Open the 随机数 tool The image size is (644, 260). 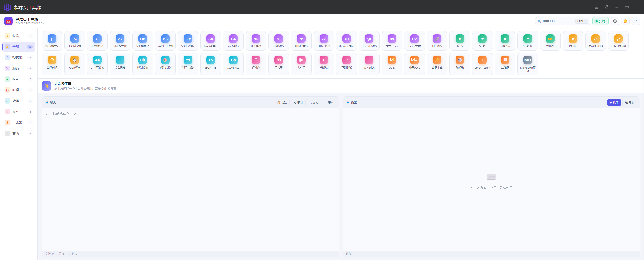pos(460,64)
